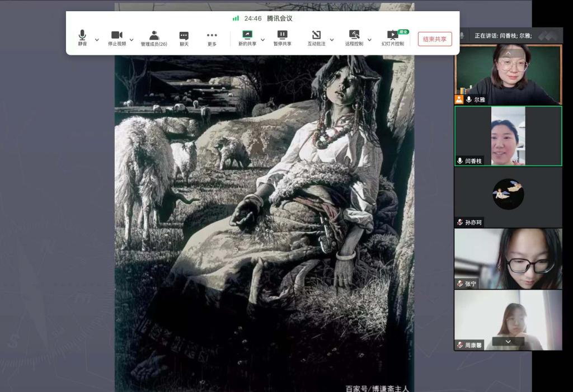Open the Chat (聊天) window
The image size is (573, 392).
tap(184, 38)
